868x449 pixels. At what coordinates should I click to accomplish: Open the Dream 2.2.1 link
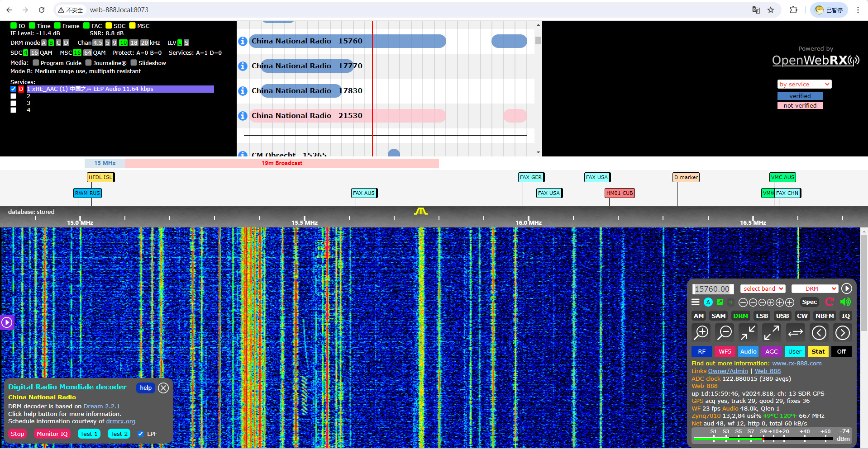coord(101,406)
